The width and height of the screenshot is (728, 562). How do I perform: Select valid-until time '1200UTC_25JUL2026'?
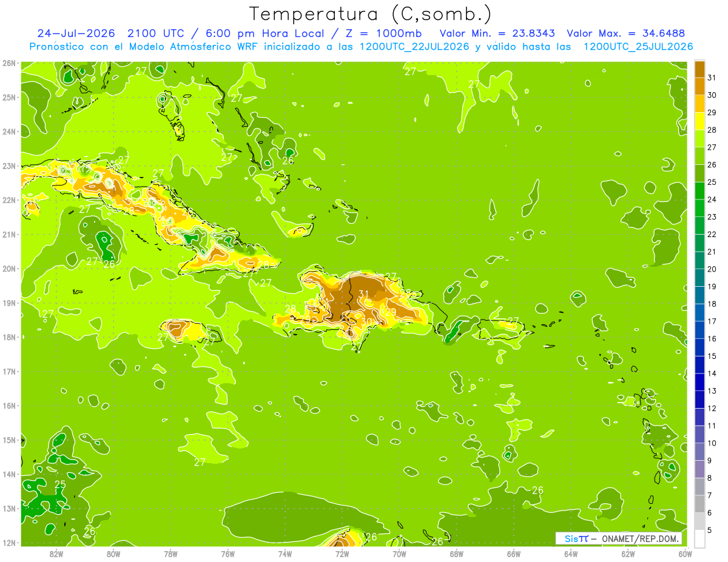(638, 47)
